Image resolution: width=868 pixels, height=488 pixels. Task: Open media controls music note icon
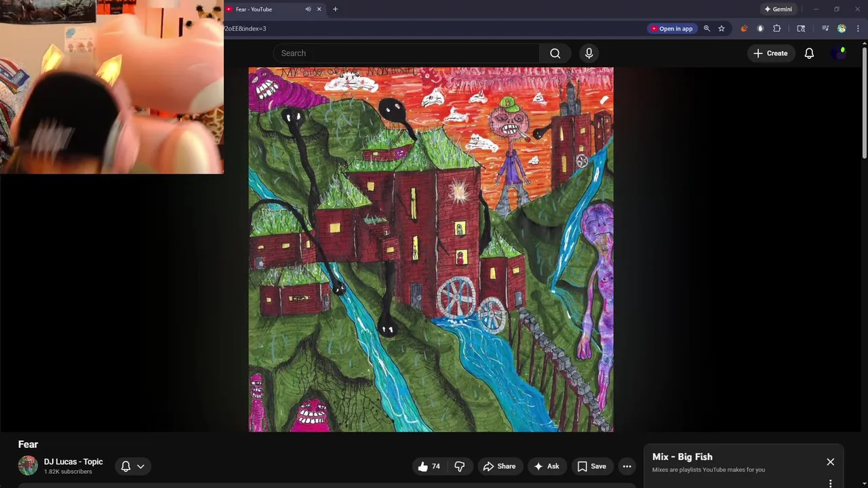[x=825, y=28]
